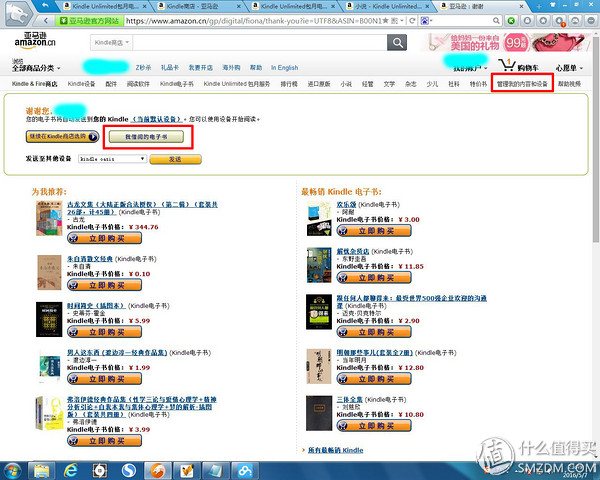This screenshot has width=600, height=480.
Task: Open the shopping cart icon
Action: click(x=507, y=65)
